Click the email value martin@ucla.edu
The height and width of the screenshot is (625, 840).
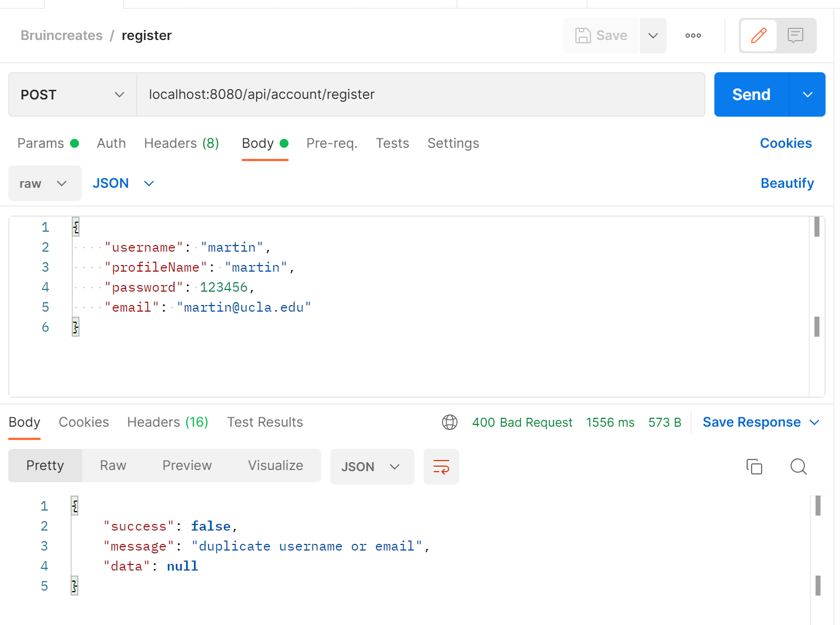pyautogui.click(x=243, y=307)
